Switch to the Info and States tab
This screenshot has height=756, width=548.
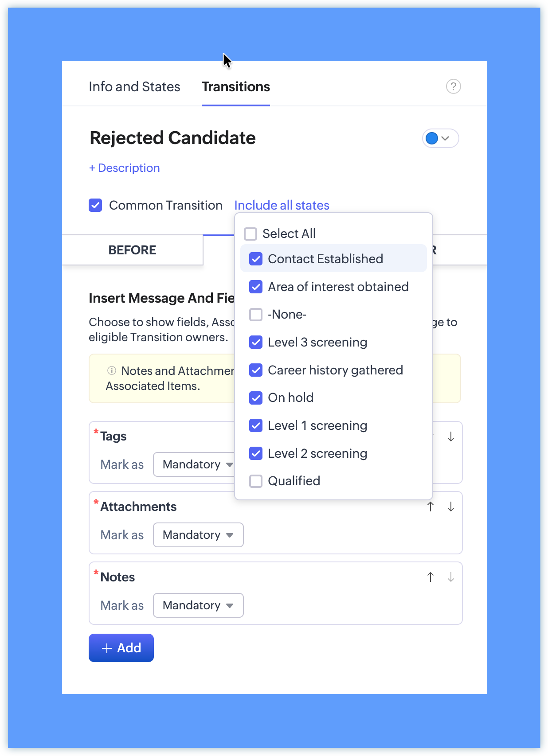(x=134, y=86)
